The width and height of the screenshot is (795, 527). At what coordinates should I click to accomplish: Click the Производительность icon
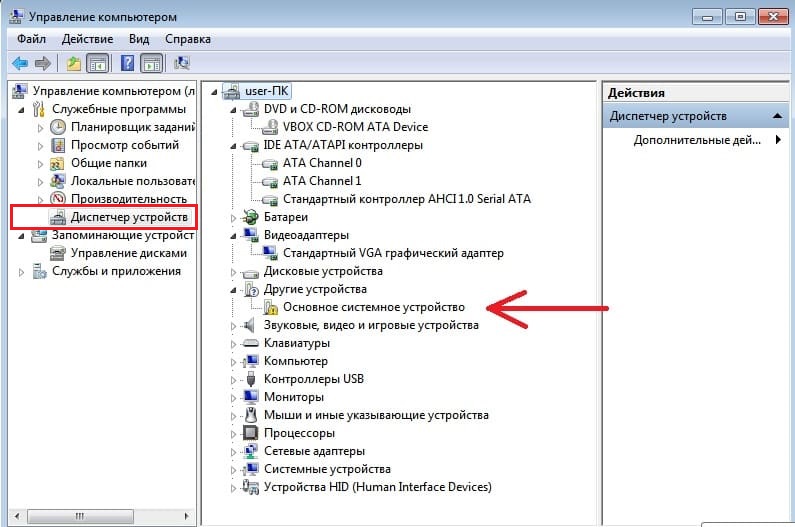click(58, 199)
